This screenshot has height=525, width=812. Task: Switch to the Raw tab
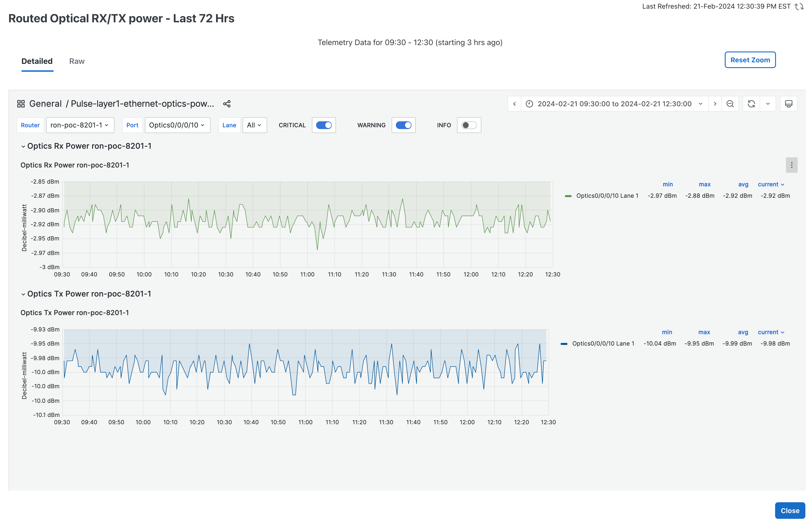[77, 61]
